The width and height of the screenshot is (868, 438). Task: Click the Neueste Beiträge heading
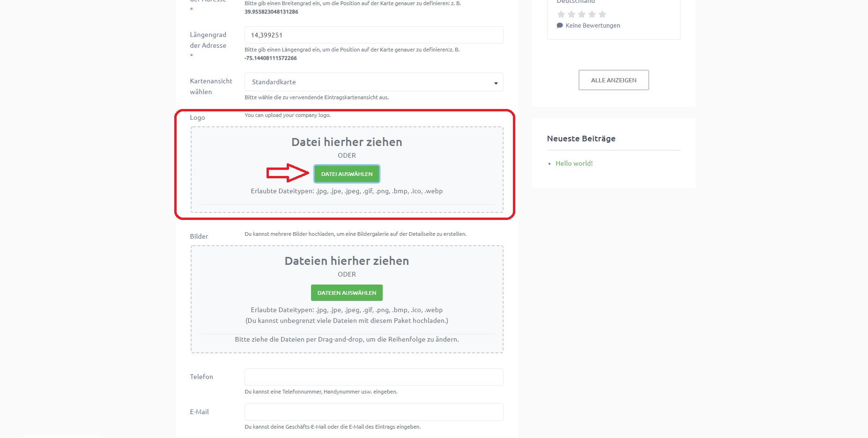581,139
